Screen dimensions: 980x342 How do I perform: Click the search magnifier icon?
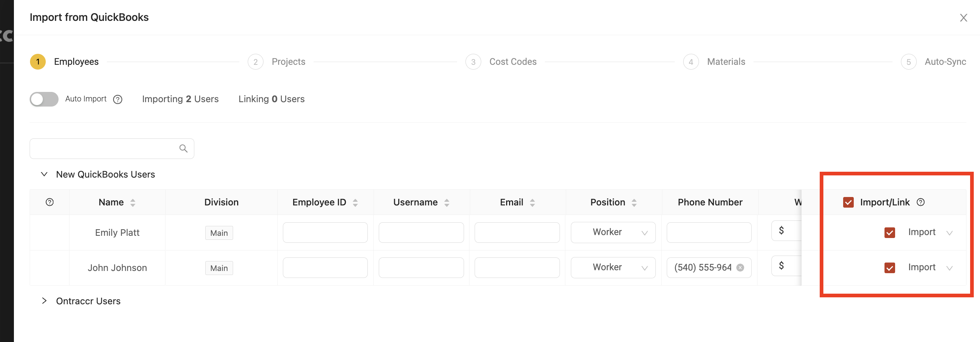click(x=183, y=149)
